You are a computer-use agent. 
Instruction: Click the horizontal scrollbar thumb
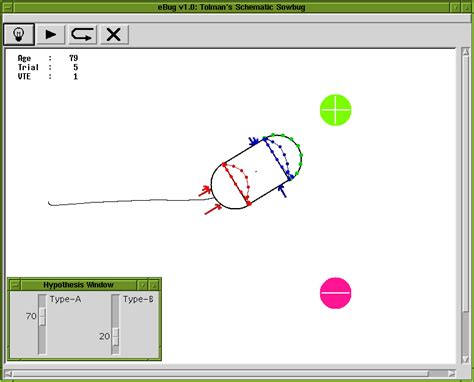221,373
